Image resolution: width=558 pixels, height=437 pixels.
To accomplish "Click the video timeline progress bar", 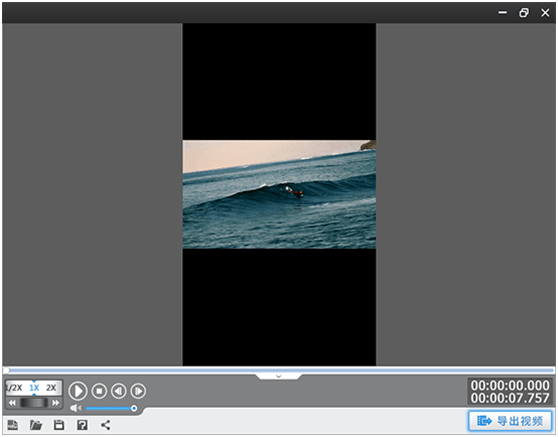I will tap(279, 370).
